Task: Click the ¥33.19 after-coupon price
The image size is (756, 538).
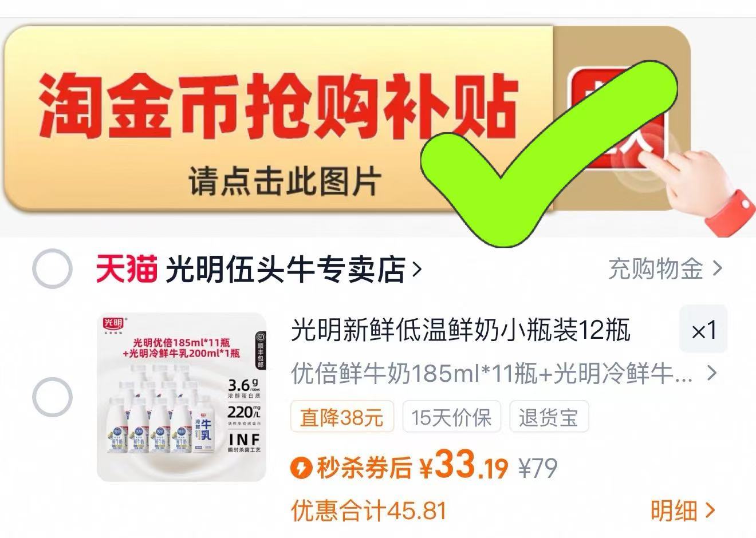Action: coord(463,466)
